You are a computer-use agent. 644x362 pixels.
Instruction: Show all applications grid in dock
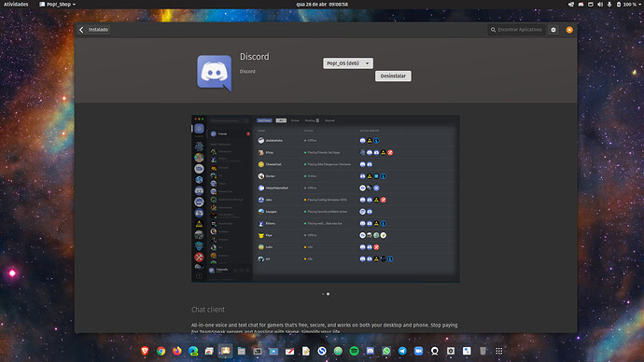tap(499, 351)
